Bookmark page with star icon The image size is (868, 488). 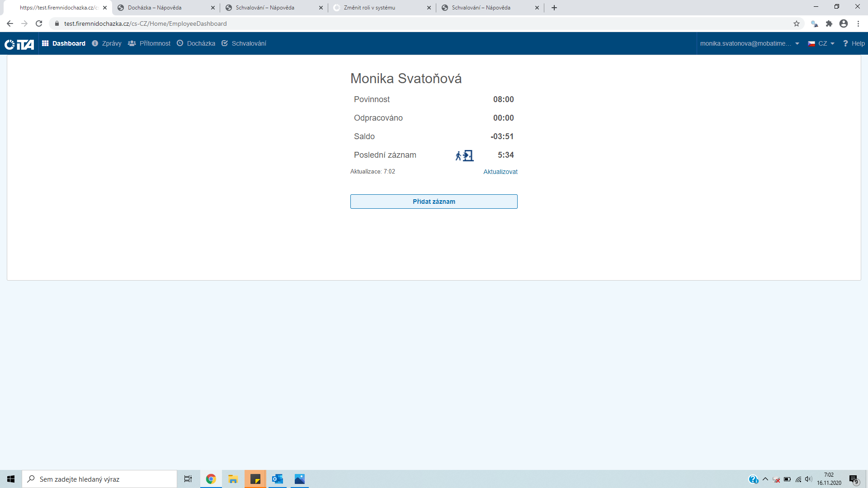[797, 23]
